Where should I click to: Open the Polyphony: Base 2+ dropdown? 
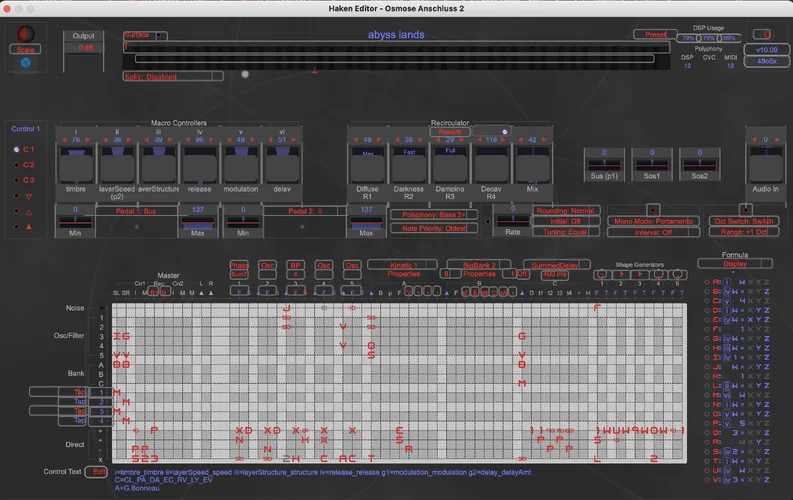pos(434,215)
